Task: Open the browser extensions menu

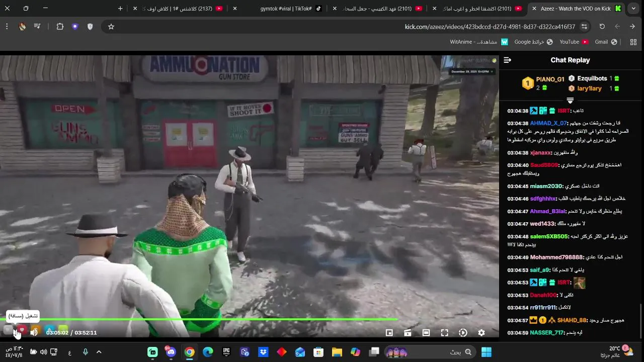Action: (x=60, y=27)
